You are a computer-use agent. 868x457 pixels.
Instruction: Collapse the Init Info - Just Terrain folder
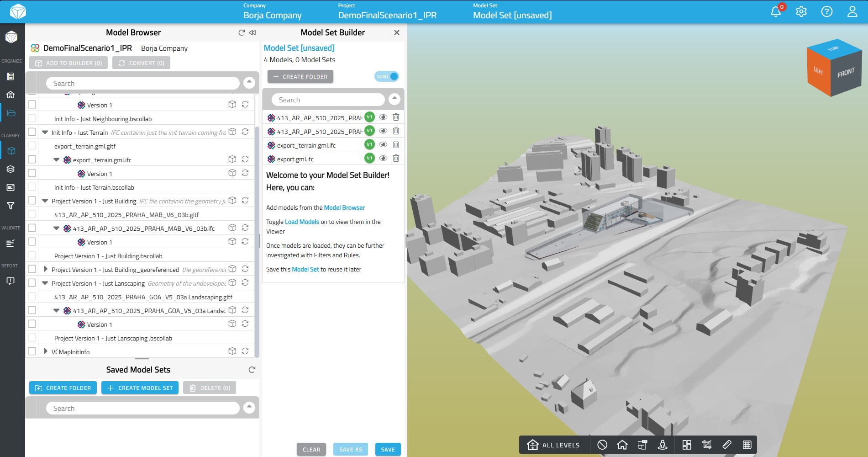click(45, 133)
